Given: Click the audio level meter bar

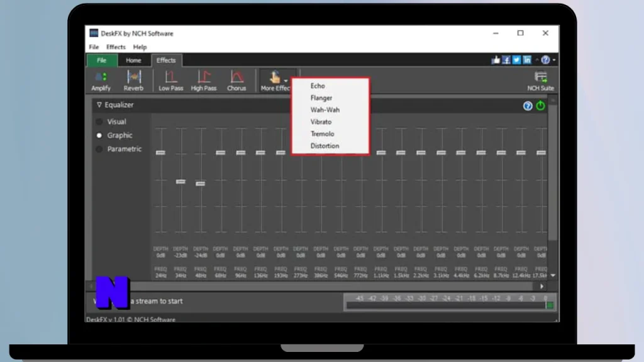Looking at the screenshot, I should pos(450,305).
